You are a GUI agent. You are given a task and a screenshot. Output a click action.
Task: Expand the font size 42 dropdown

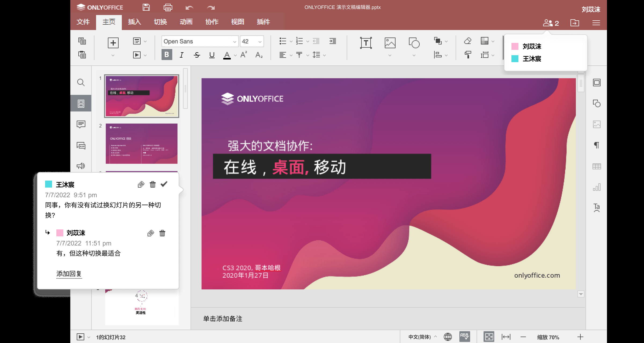tap(260, 42)
